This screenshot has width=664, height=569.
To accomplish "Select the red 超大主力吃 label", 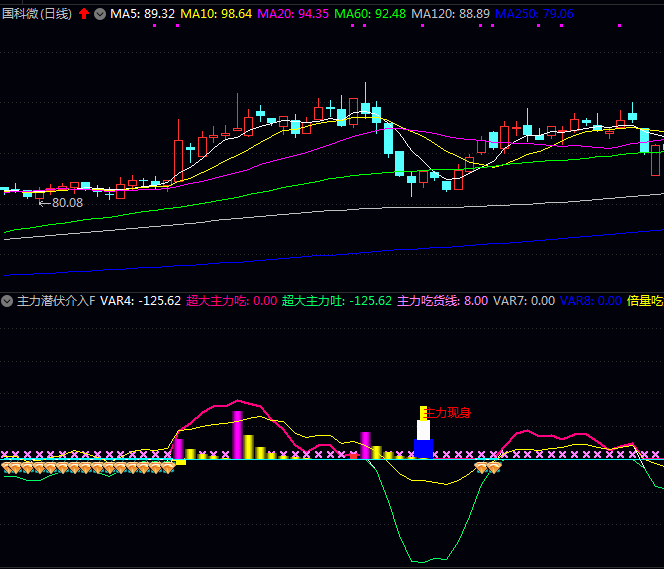I will click(231, 300).
